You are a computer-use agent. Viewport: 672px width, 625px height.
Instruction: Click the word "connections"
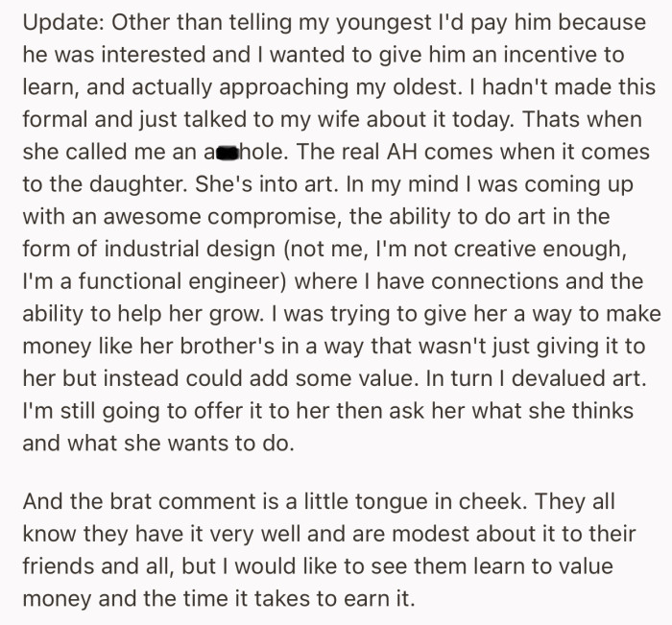(x=494, y=281)
